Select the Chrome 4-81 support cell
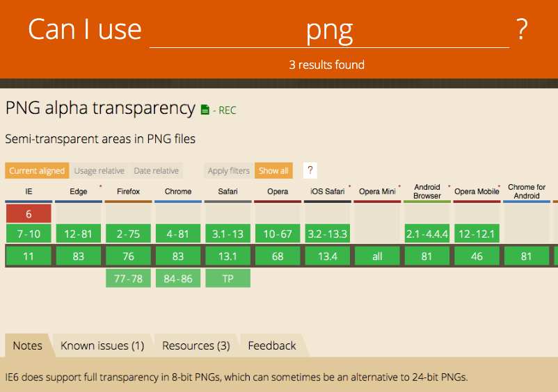 pyautogui.click(x=178, y=234)
